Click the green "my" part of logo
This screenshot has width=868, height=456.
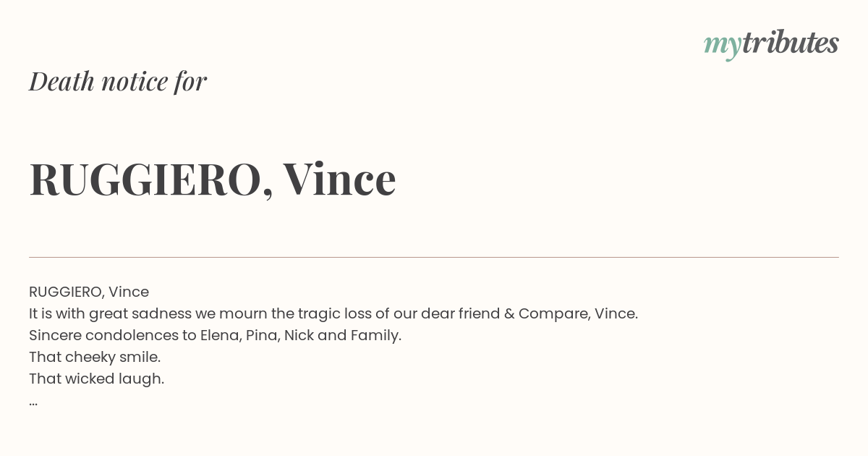coord(723,45)
